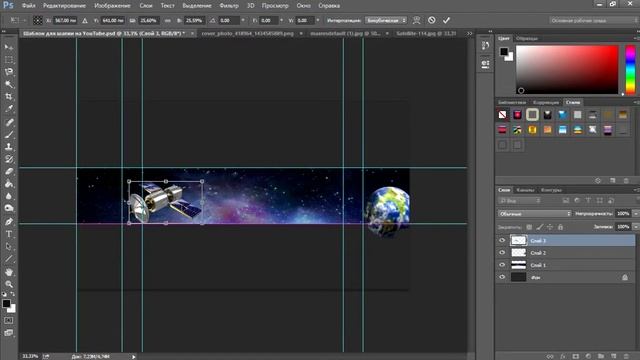Change screen mode icon in toolbox

click(9, 333)
